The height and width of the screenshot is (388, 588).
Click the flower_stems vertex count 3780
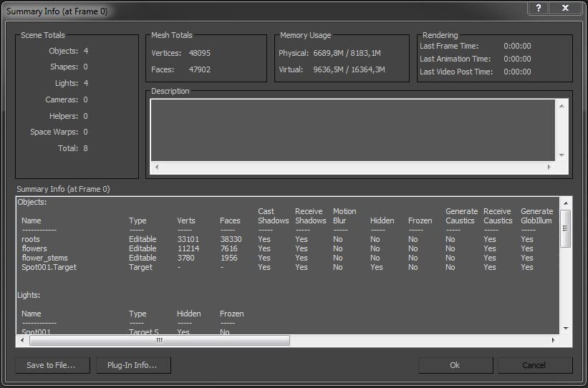tap(186, 258)
